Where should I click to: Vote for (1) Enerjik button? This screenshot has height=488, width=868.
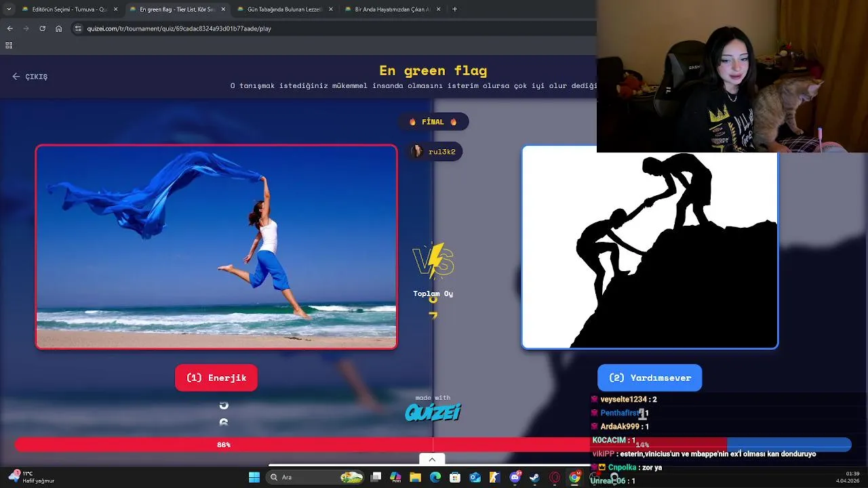click(x=216, y=378)
